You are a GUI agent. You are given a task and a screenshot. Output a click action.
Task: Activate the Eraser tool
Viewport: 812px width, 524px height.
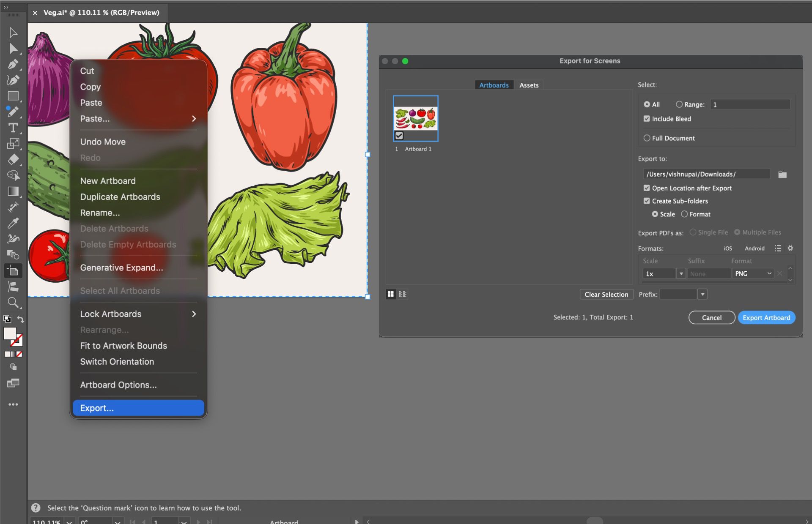pyautogui.click(x=13, y=160)
